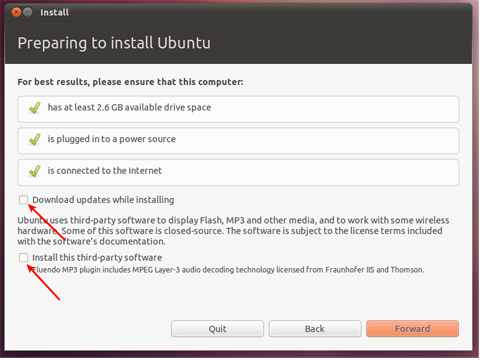Image resolution: width=480 pixels, height=360 pixels.
Task: Enable the Download updates while installing checkbox
Action: 23,200
